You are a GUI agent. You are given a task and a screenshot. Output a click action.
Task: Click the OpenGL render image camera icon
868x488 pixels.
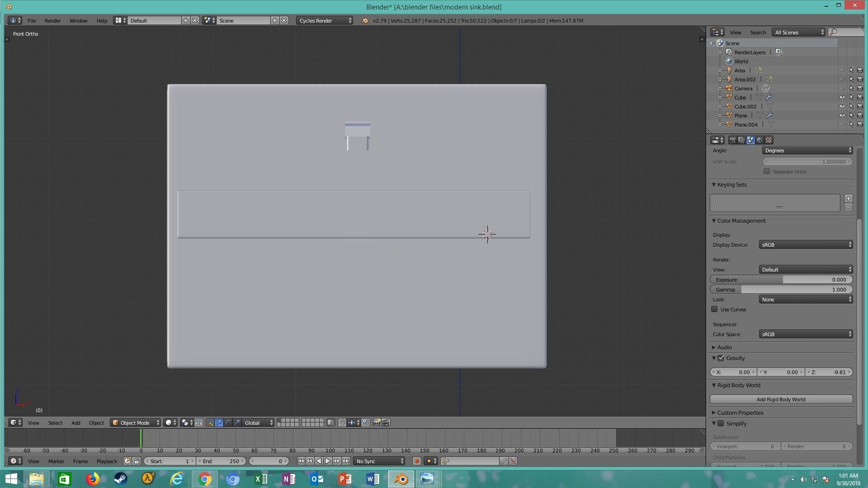(377, 422)
